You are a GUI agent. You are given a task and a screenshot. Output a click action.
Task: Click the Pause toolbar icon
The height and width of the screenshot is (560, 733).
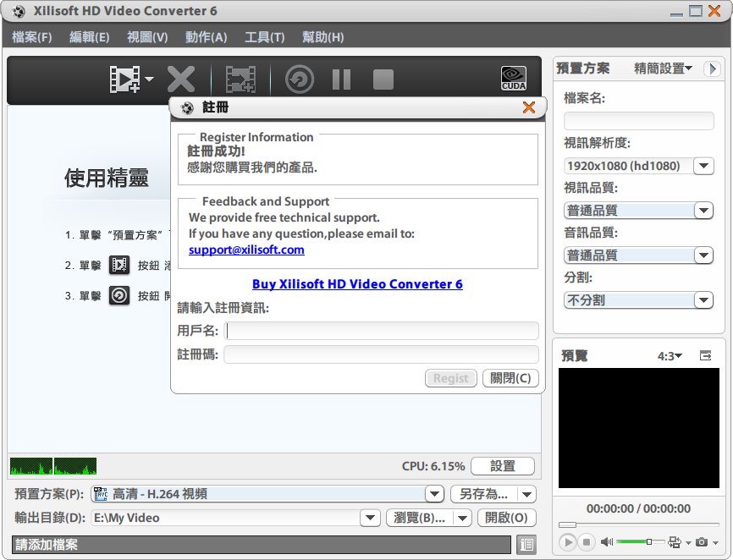[x=341, y=79]
